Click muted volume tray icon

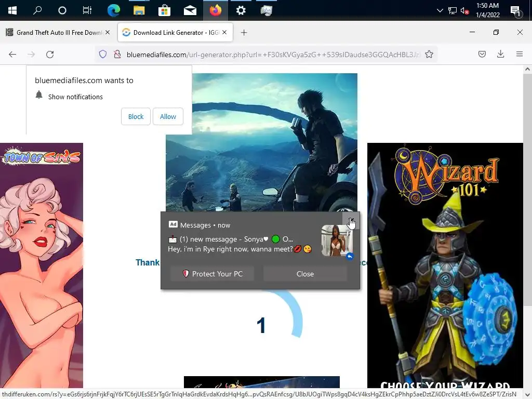click(464, 10)
